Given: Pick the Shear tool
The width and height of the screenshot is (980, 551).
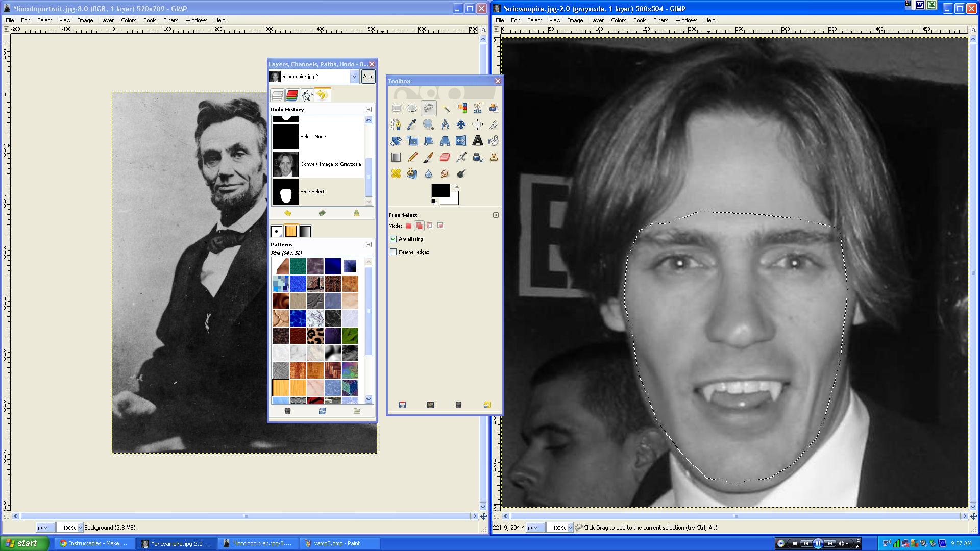Looking at the screenshot, I should click(429, 141).
